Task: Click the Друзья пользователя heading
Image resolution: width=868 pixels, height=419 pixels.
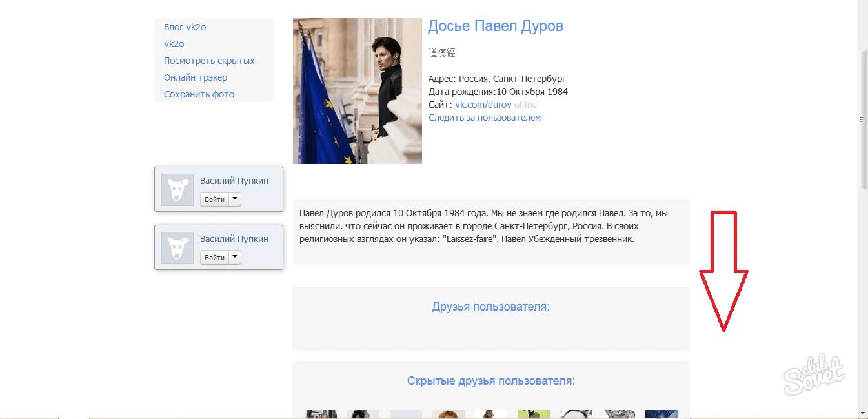Action: pos(491,307)
